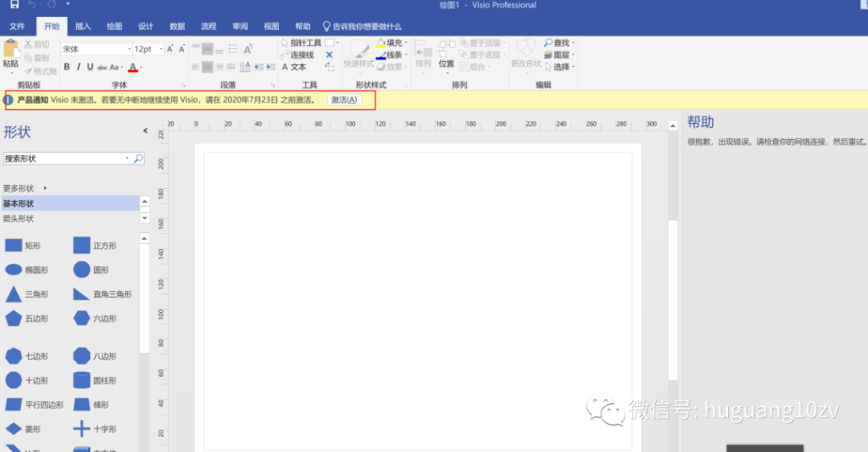The height and width of the screenshot is (452, 868).
Task: Toggle justify paragraph alignment
Action: pyautogui.click(x=231, y=67)
